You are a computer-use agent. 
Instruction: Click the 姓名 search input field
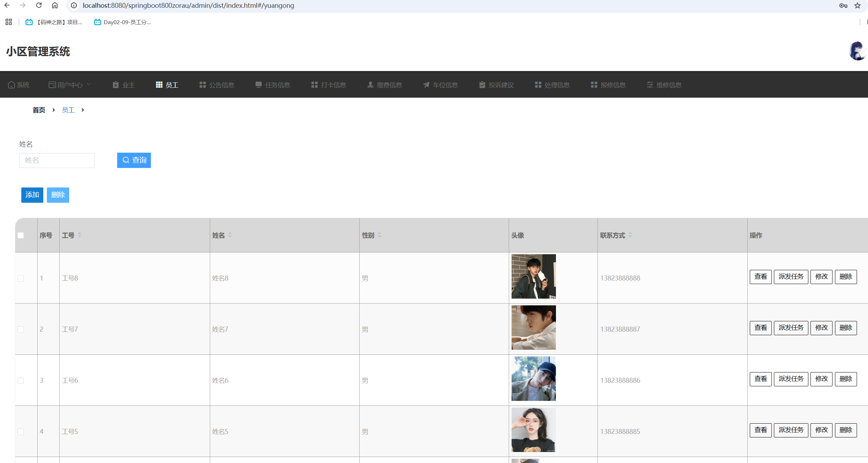point(57,160)
